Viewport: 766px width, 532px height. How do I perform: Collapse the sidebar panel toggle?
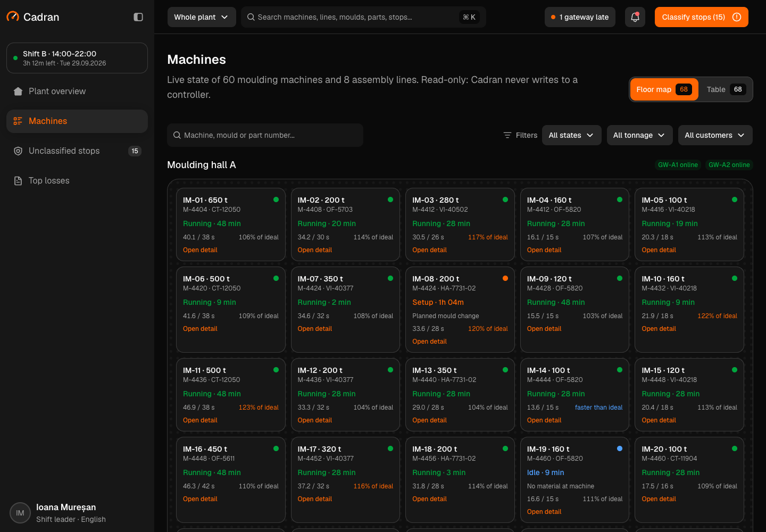[138, 17]
